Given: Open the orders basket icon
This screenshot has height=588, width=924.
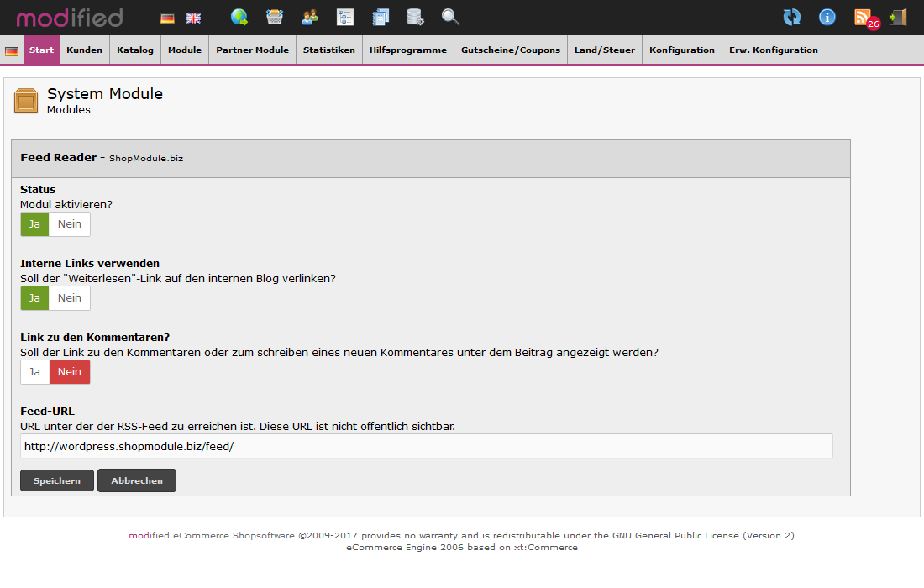Looking at the screenshot, I should pos(275,17).
